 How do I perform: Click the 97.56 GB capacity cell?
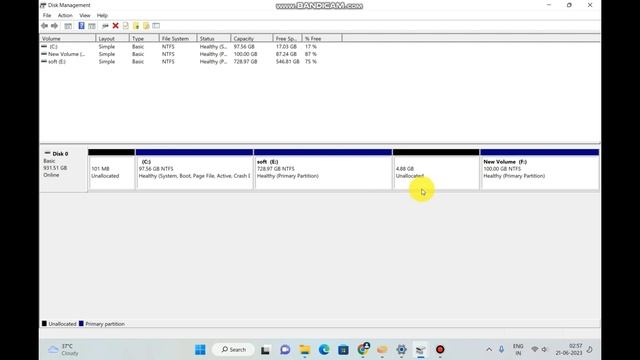(x=244, y=47)
